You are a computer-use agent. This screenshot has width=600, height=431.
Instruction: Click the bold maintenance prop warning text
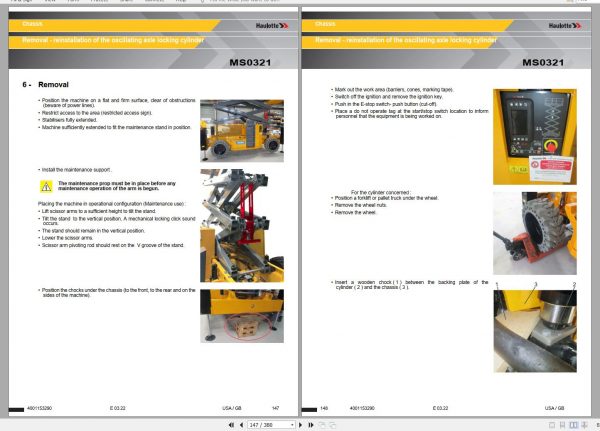pyautogui.click(x=117, y=186)
